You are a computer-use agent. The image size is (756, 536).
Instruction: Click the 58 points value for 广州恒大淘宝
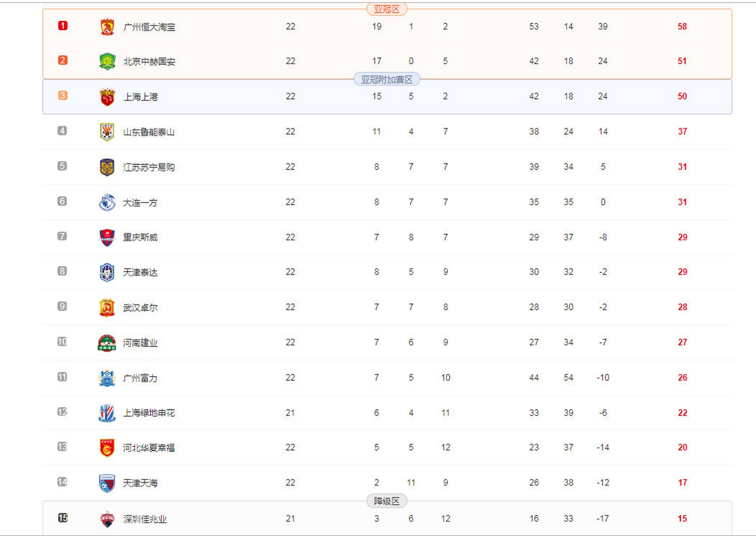(x=682, y=26)
